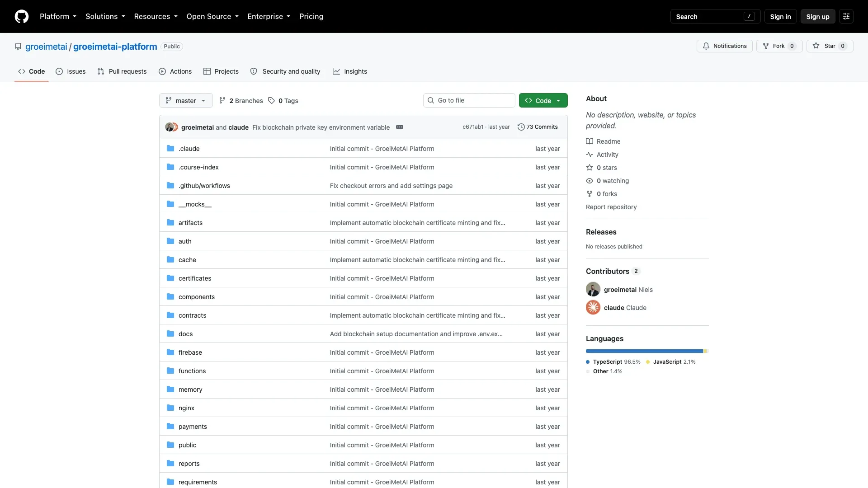
Task: Click the TypeScript language bar segment
Action: point(644,351)
